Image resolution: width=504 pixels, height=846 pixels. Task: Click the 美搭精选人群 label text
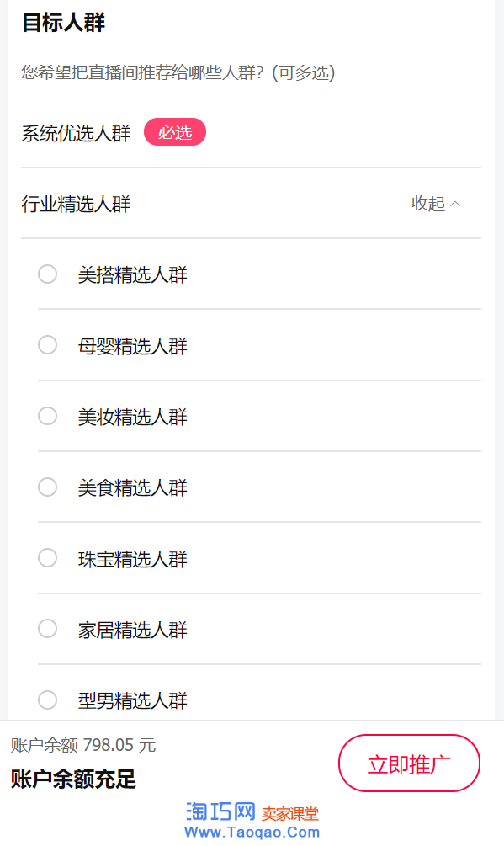(133, 274)
